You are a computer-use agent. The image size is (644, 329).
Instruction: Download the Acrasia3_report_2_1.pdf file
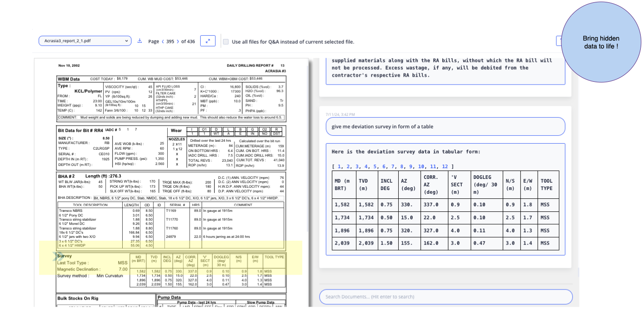pos(139,41)
